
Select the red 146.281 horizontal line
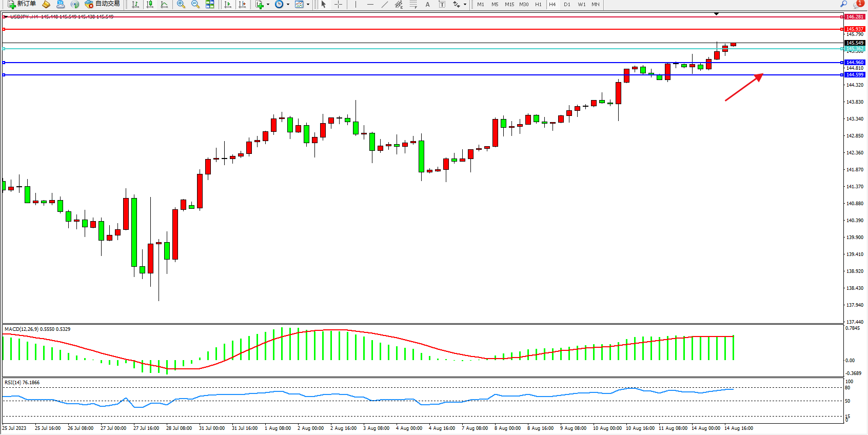[x=410, y=17]
